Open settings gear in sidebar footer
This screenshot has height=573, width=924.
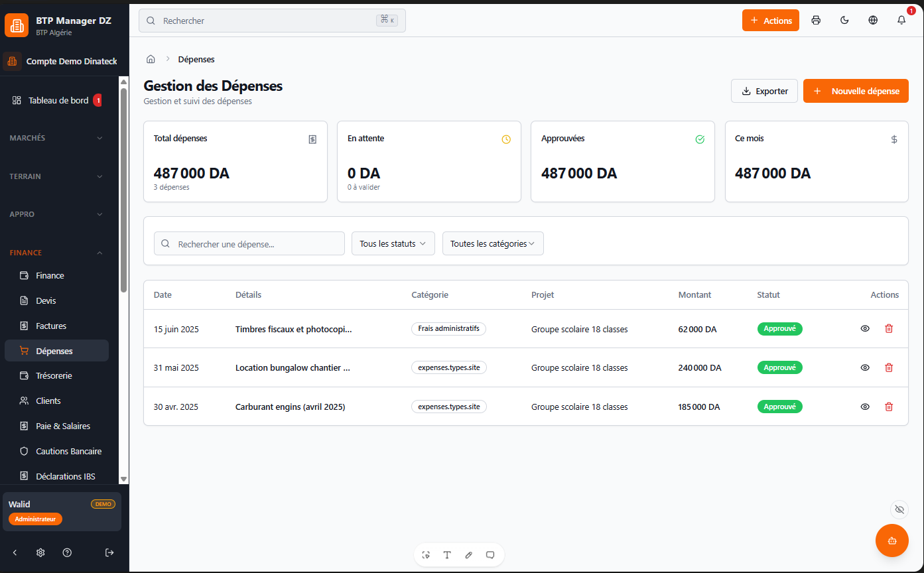tap(40, 552)
